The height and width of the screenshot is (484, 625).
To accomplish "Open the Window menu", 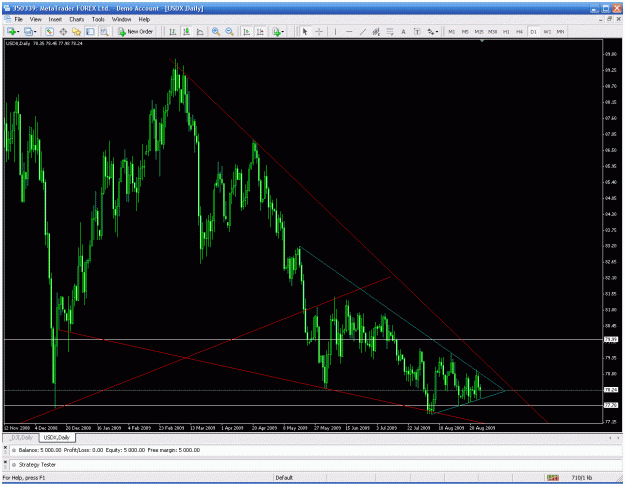I will pyautogui.click(x=121, y=19).
